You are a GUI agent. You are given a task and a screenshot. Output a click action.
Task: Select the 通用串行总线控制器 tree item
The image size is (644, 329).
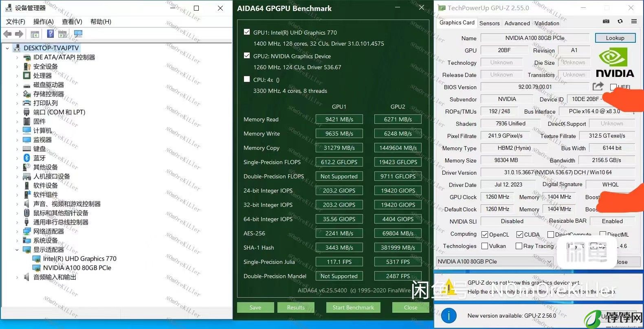[x=61, y=222]
